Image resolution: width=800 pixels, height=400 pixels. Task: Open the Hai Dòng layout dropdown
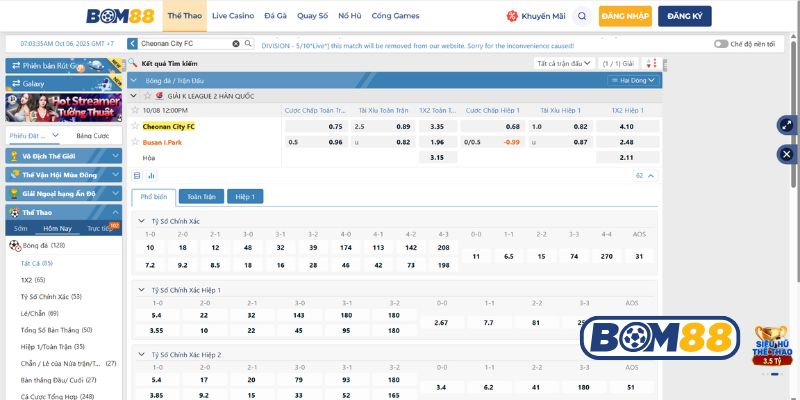(633, 81)
